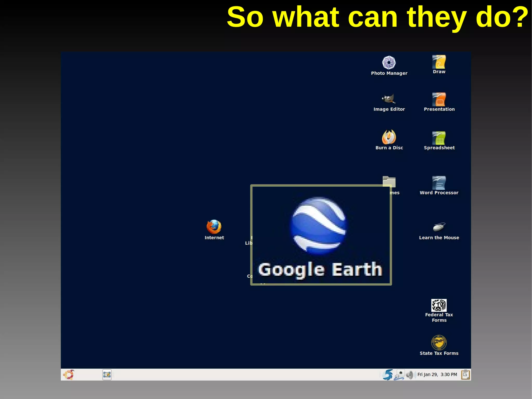Open Learn the Mouse icon

(x=439, y=227)
